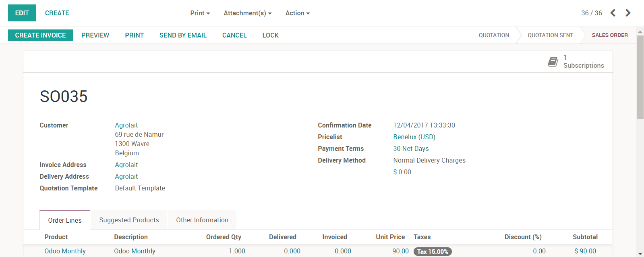Go to the next record arrow
Viewport: 644px width, 257px height.
[x=628, y=13]
